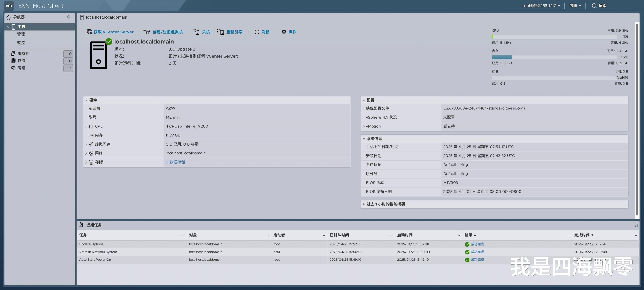
Task: Click the Get vCenter Server icon
Action: click(90, 32)
